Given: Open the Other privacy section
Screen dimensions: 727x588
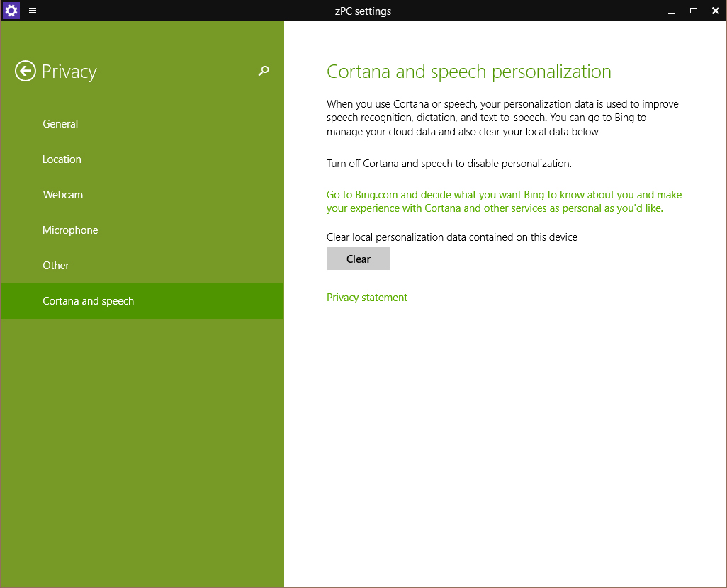Looking at the screenshot, I should tap(142, 265).
